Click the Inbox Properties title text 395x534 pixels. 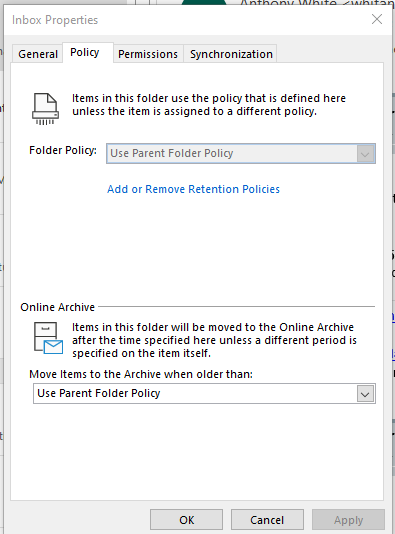click(x=55, y=20)
